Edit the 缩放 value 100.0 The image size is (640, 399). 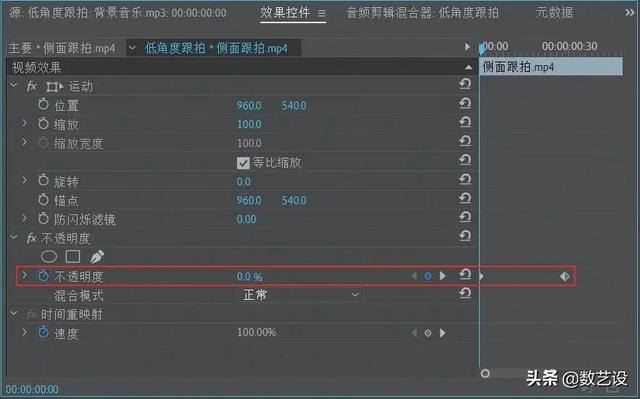[x=249, y=124]
